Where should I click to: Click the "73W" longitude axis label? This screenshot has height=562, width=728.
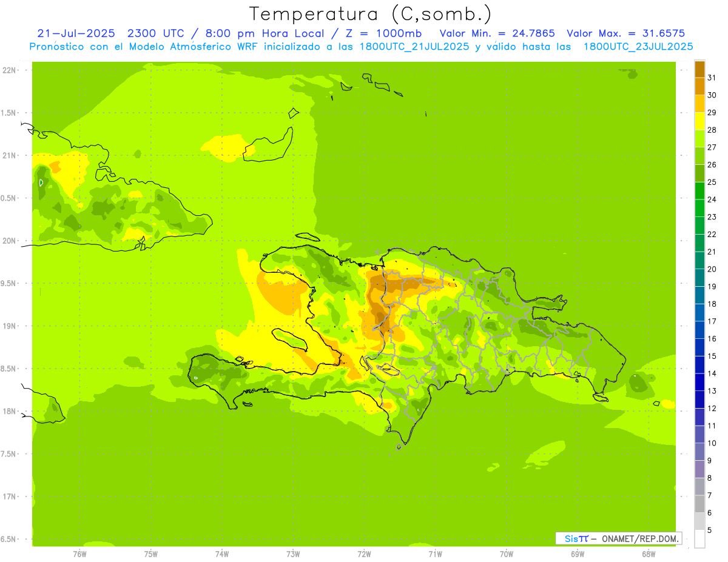[293, 554]
